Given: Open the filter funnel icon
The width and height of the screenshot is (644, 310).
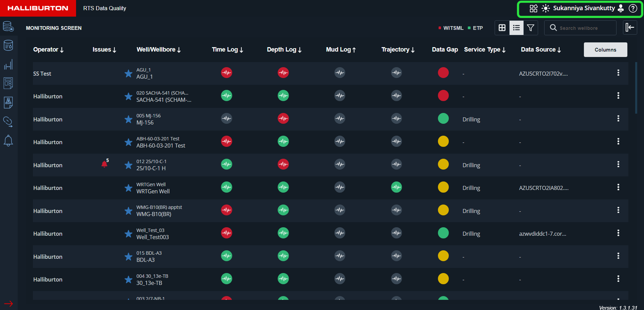Looking at the screenshot, I should [531, 28].
